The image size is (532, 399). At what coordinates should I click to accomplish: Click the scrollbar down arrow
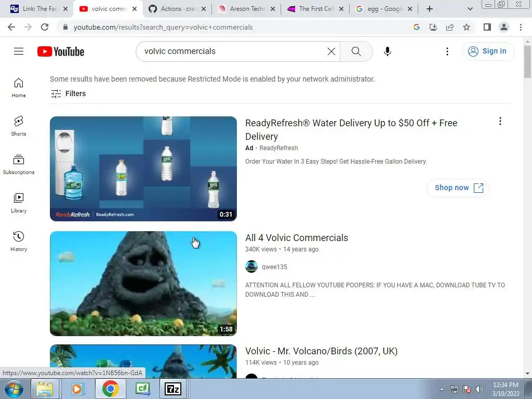528,374
